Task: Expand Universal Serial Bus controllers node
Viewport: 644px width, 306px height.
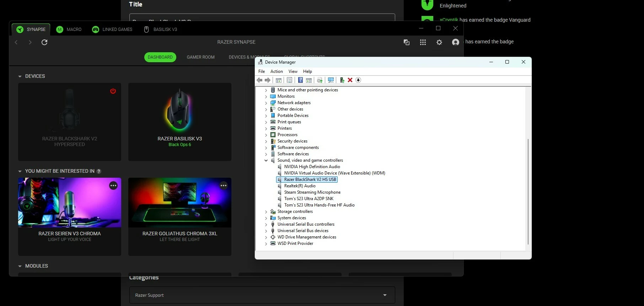Action: pyautogui.click(x=266, y=224)
